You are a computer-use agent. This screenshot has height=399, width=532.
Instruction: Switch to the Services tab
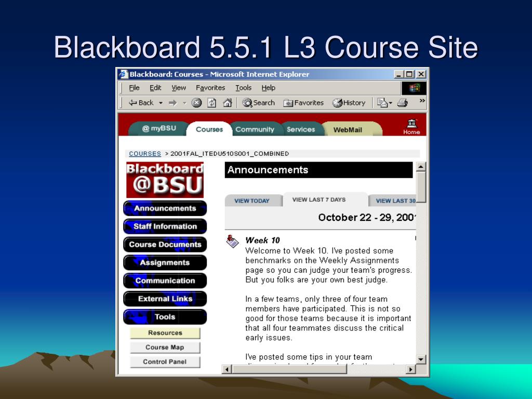[301, 129]
